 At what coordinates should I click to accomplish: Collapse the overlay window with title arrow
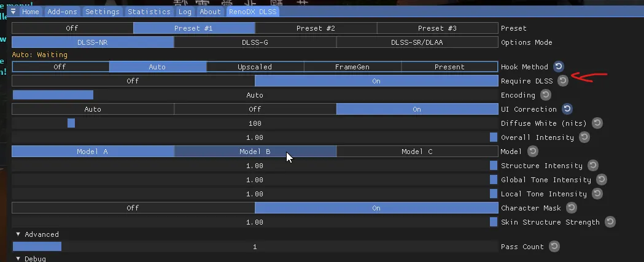[13, 12]
